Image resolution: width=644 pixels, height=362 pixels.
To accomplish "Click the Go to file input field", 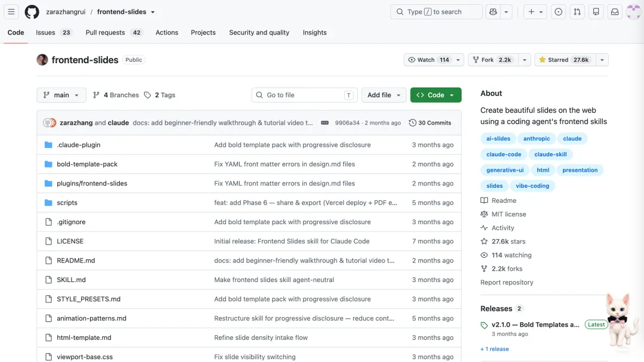I will pyautogui.click(x=304, y=95).
